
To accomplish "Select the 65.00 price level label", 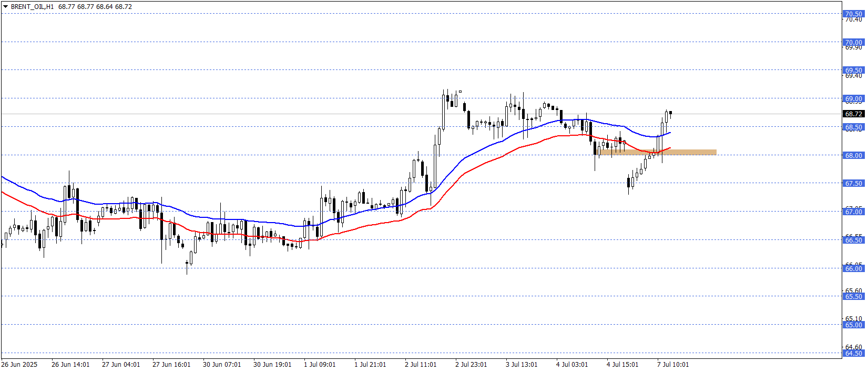I will (x=853, y=325).
